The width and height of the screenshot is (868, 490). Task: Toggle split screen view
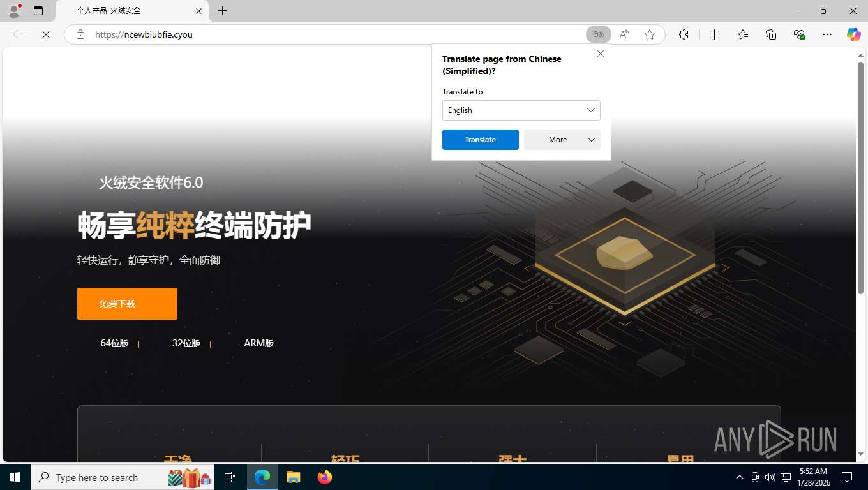tap(714, 34)
